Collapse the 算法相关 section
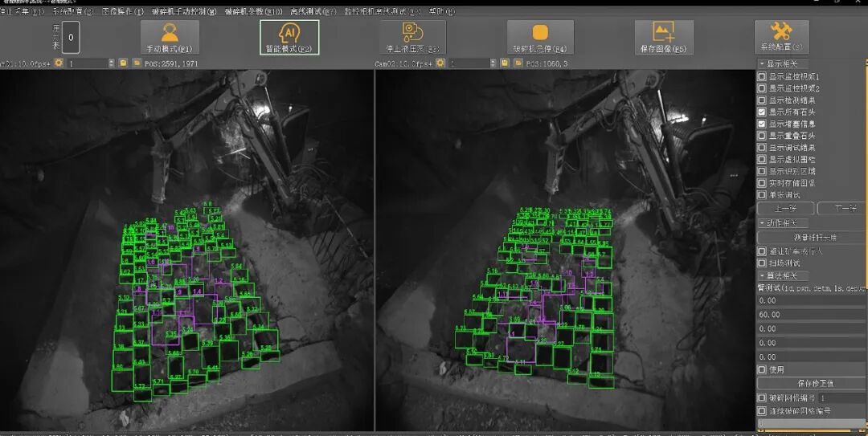868x436 pixels. [x=782, y=275]
